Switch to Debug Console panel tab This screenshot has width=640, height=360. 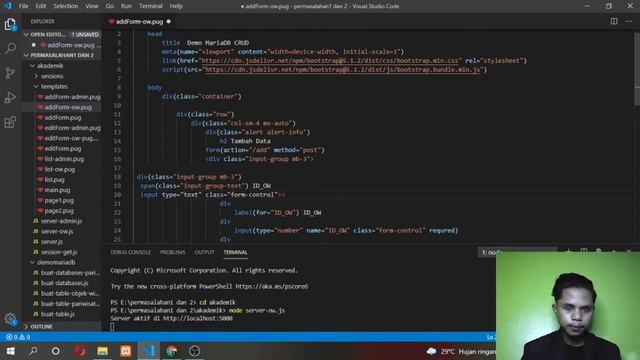(131, 252)
